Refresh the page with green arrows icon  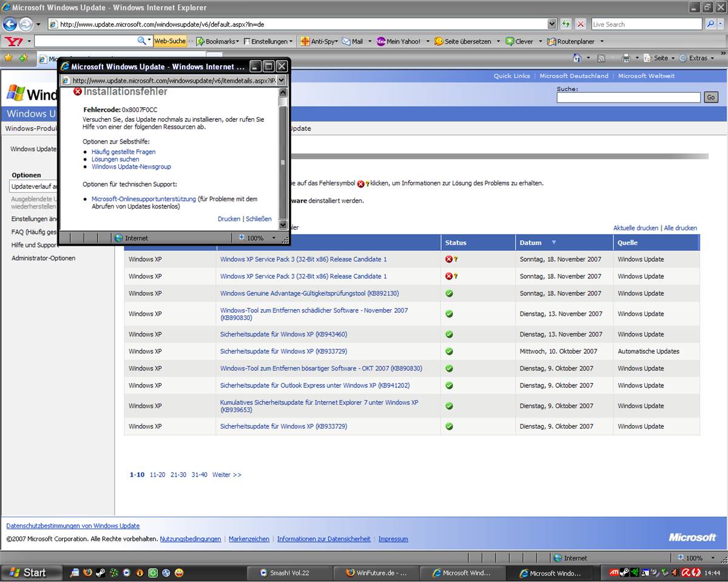point(566,24)
